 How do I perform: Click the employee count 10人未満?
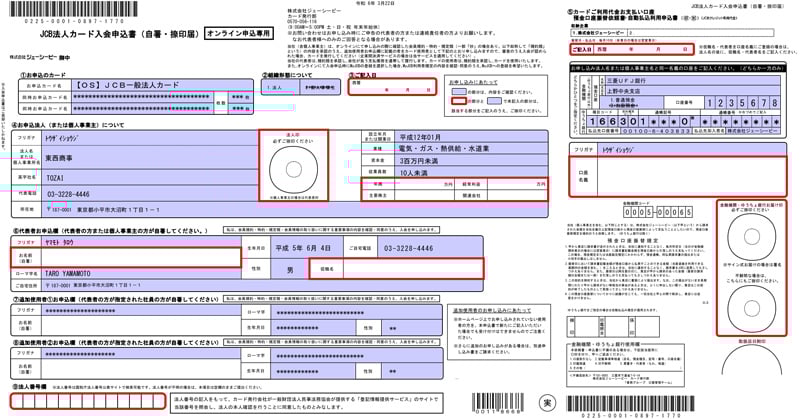coord(413,173)
